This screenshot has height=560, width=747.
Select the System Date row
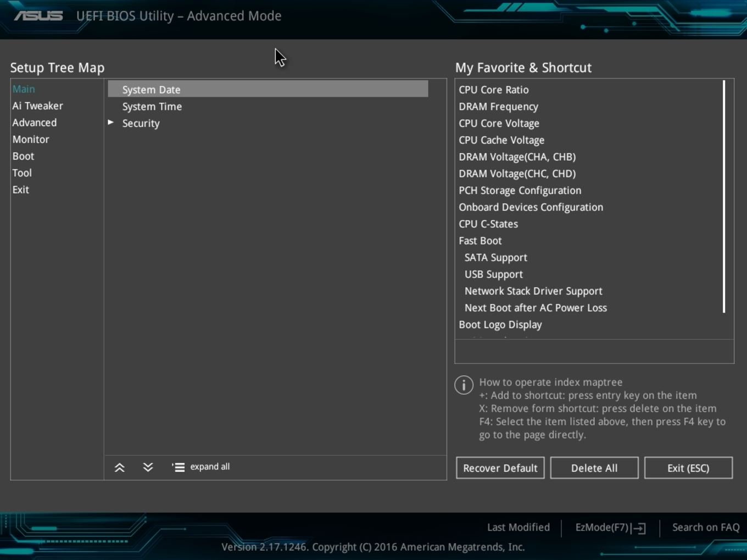point(268,89)
